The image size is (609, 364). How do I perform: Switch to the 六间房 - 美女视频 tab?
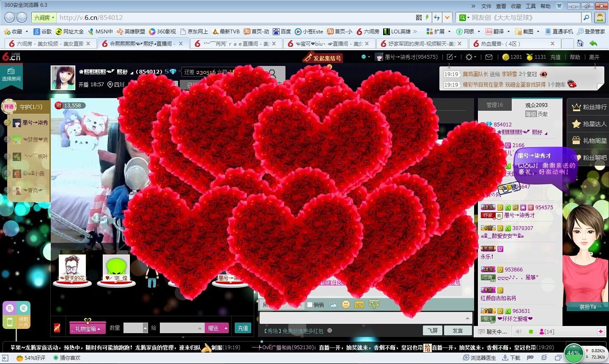click(x=50, y=43)
